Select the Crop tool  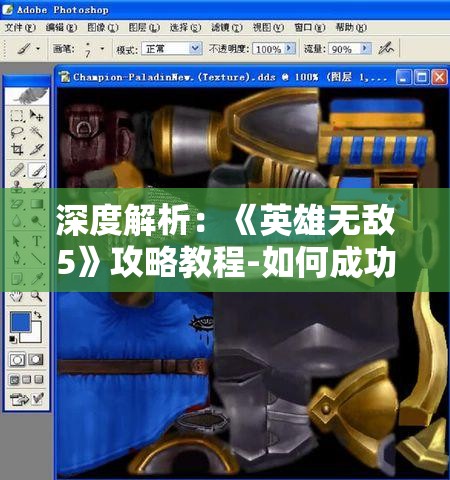click(17, 149)
